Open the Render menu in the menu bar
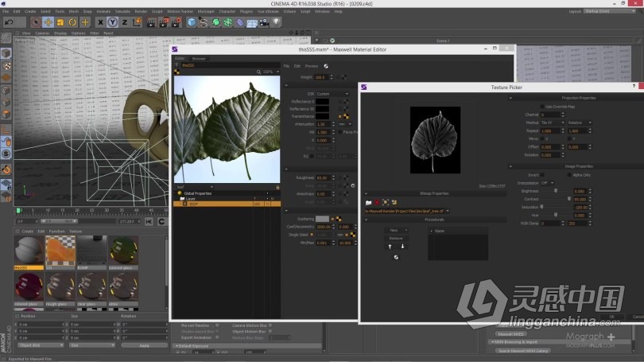 [x=141, y=11]
